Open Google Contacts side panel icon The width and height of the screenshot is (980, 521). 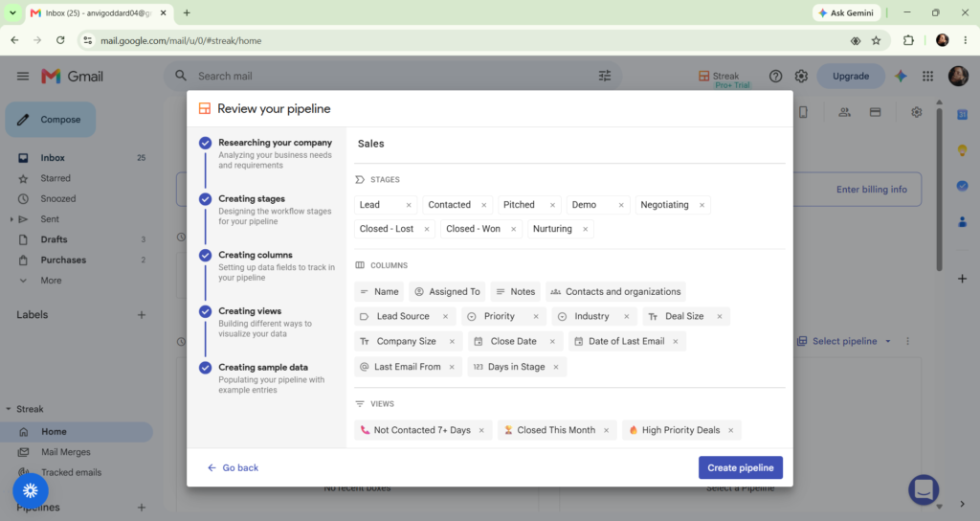tap(963, 222)
